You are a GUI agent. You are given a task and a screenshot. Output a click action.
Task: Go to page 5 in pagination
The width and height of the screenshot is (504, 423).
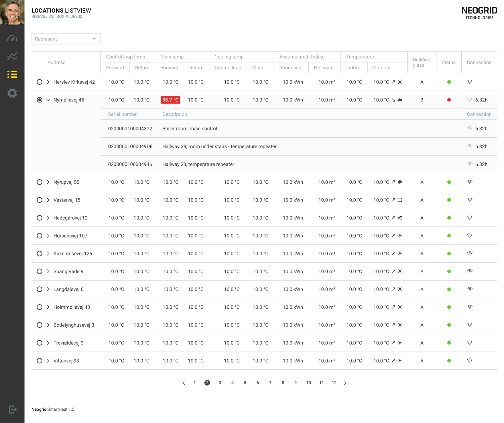(x=245, y=383)
